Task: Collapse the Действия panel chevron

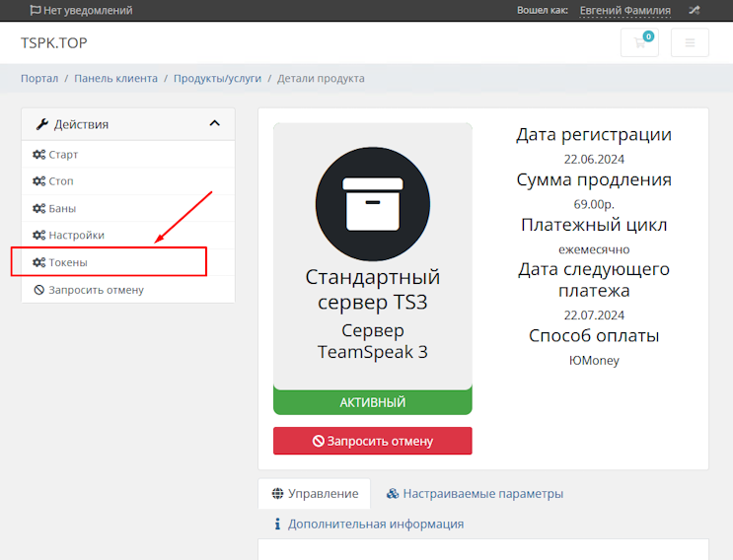Action: coord(214,123)
